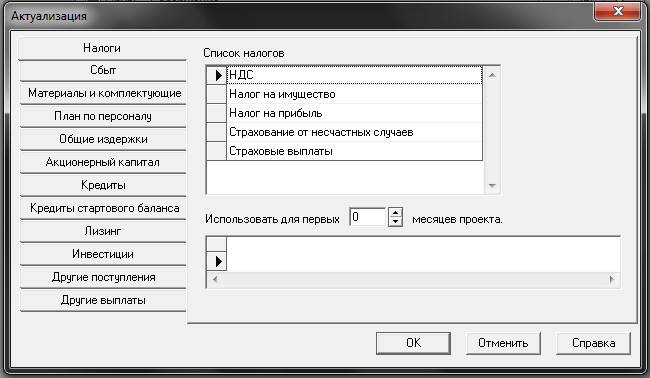Open Кредиты стартового баланса tab
650x378 pixels.
click(x=103, y=208)
